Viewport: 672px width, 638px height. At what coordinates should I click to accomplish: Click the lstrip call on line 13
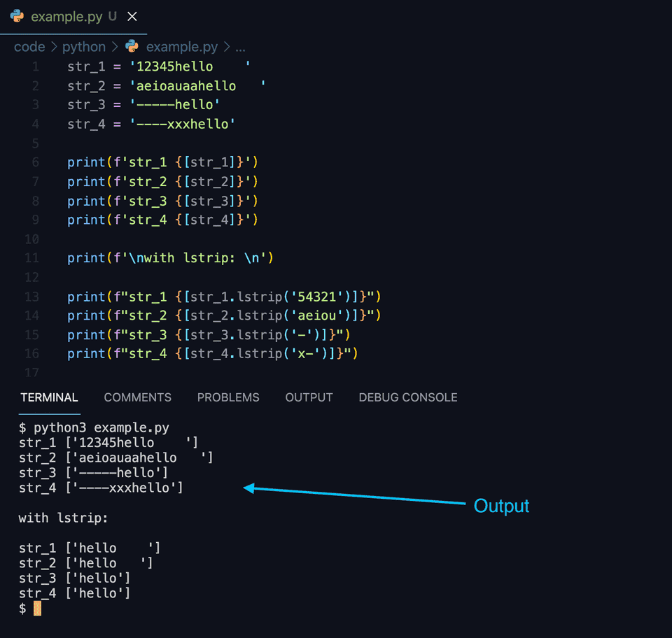[251, 296]
